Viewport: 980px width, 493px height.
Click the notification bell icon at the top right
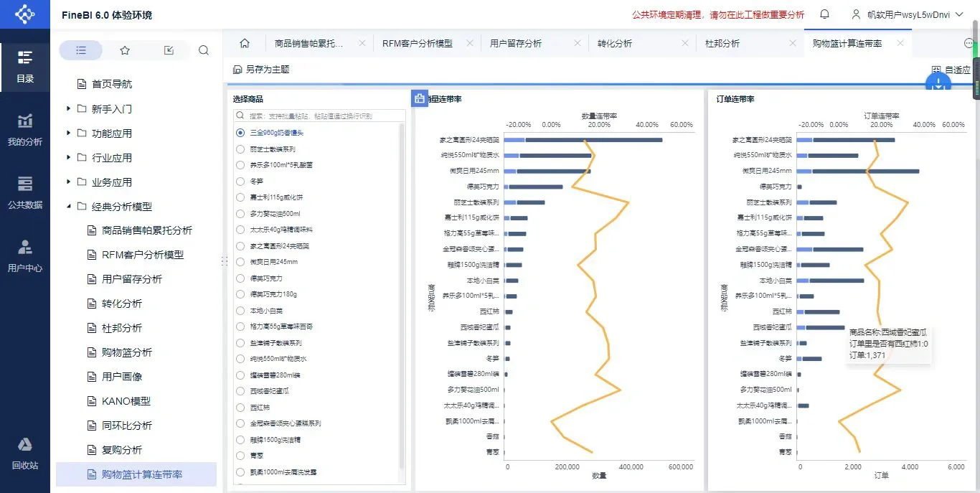click(x=825, y=14)
